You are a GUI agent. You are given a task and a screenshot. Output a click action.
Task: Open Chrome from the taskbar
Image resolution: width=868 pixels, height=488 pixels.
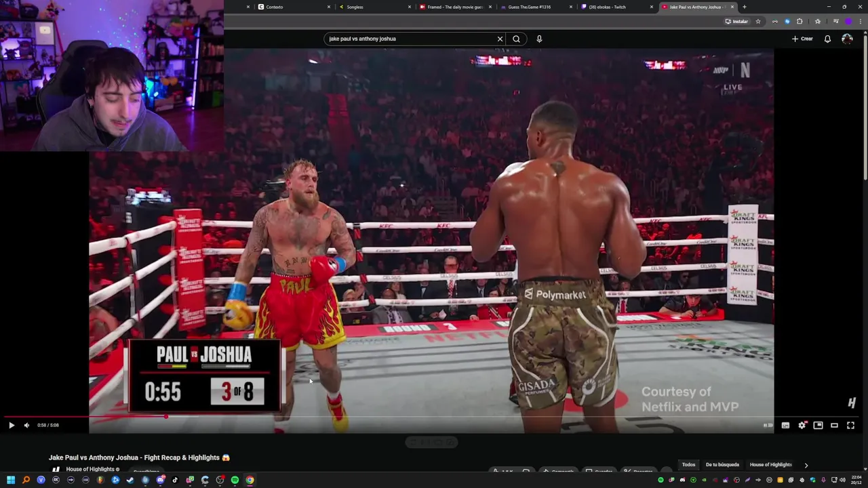pos(250,480)
